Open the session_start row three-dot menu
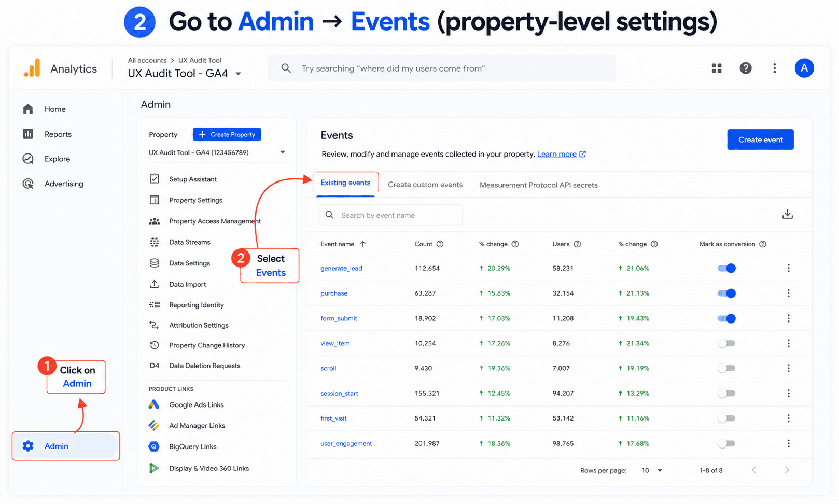The width and height of the screenshot is (839, 504). (789, 394)
